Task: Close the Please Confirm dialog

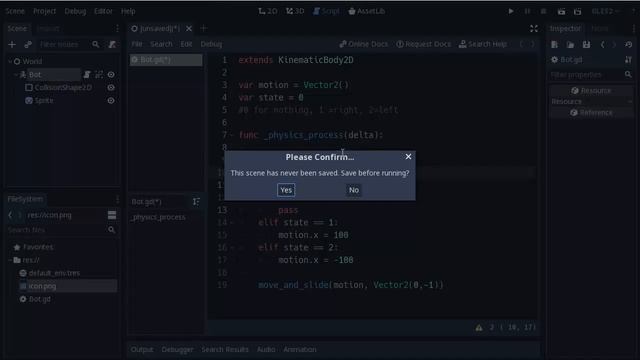Action: (408, 157)
